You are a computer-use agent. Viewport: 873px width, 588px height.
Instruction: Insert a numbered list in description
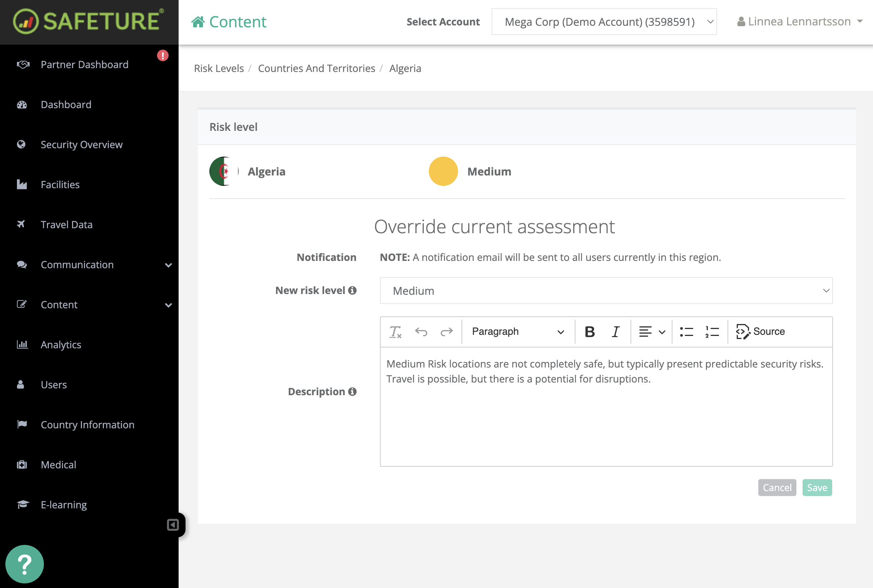pos(712,332)
